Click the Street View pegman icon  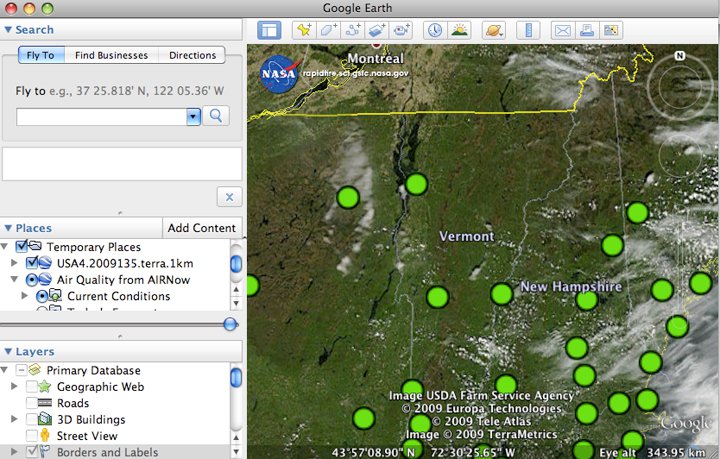[x=45, y=436]
